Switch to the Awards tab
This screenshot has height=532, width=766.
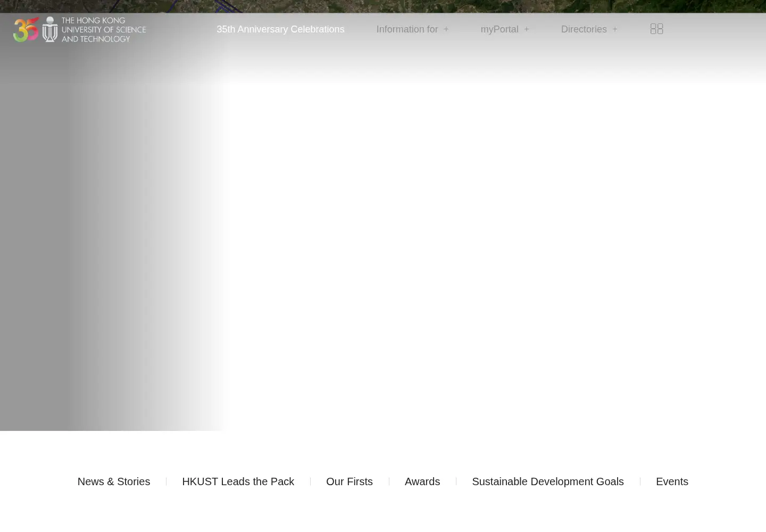[422, 481]
